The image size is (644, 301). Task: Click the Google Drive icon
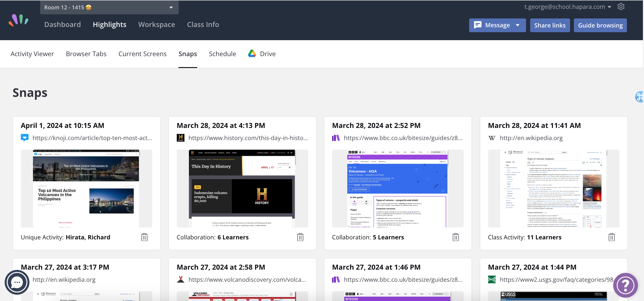pos(252,54)
